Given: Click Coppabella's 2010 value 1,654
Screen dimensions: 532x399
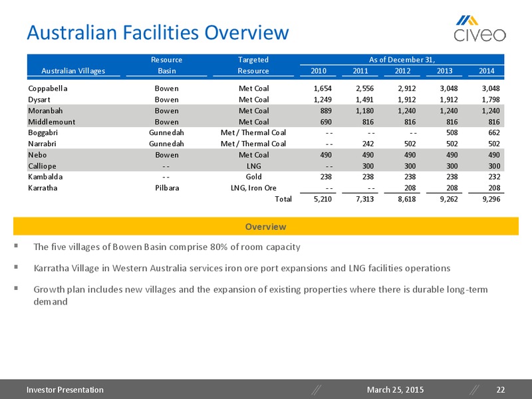Looking at the screenshot, I should [323, 88].
